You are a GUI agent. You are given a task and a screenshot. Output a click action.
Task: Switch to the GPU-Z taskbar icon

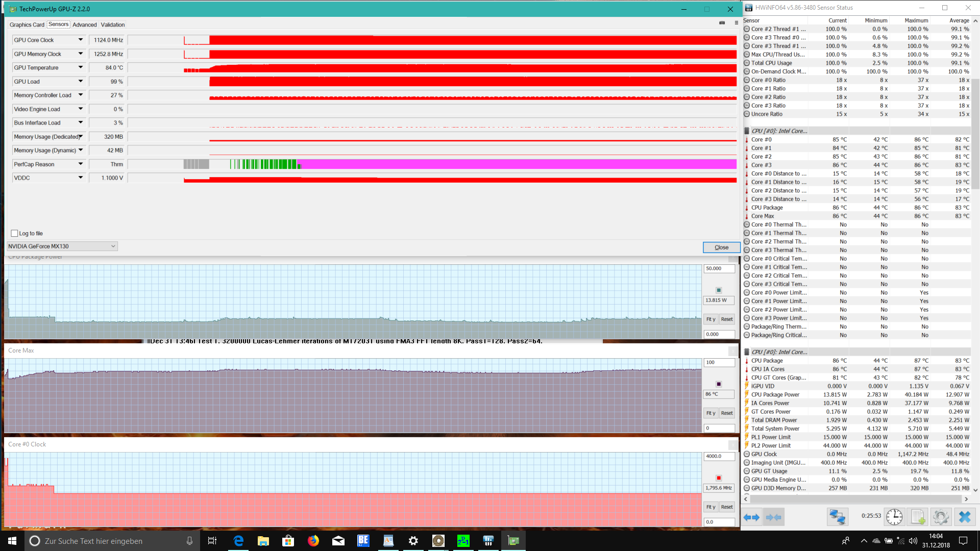click(x=513, y=541)
